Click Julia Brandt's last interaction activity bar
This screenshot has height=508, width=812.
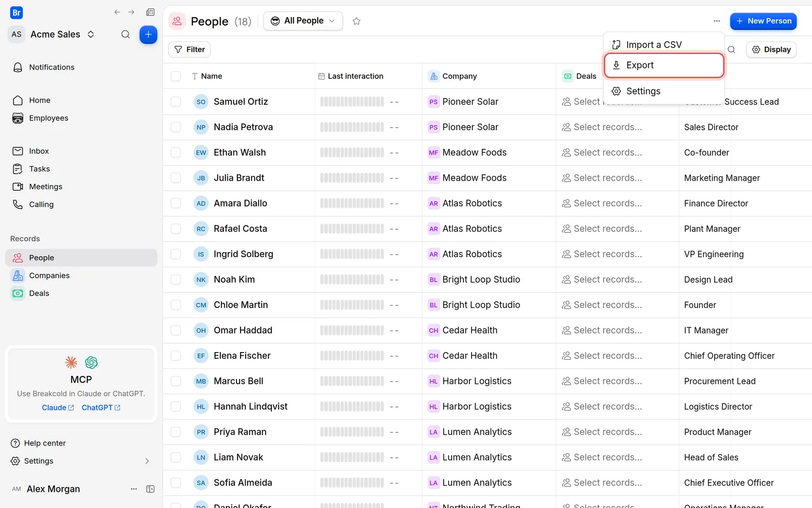pyautogui.click(x=352, y=178)
